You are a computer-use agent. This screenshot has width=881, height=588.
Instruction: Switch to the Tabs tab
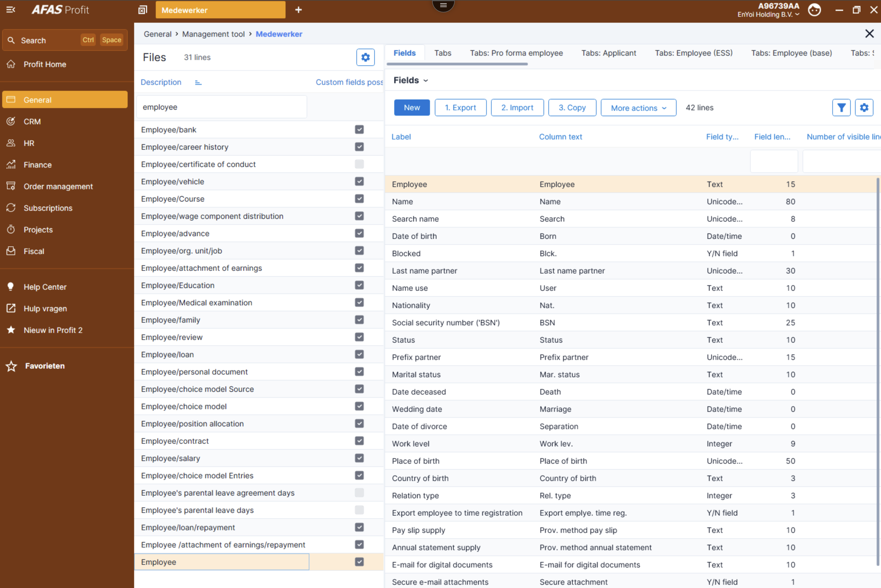[443, 53]
